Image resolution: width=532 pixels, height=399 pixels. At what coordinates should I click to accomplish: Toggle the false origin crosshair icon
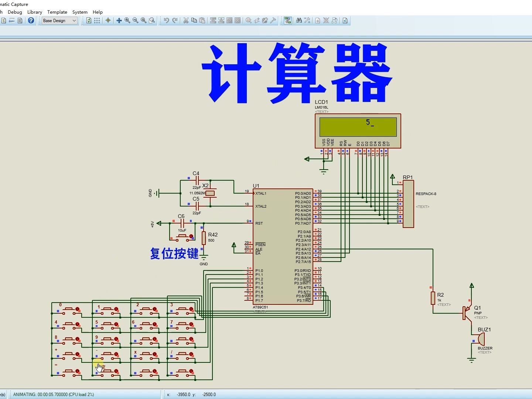tap(108, 20)
